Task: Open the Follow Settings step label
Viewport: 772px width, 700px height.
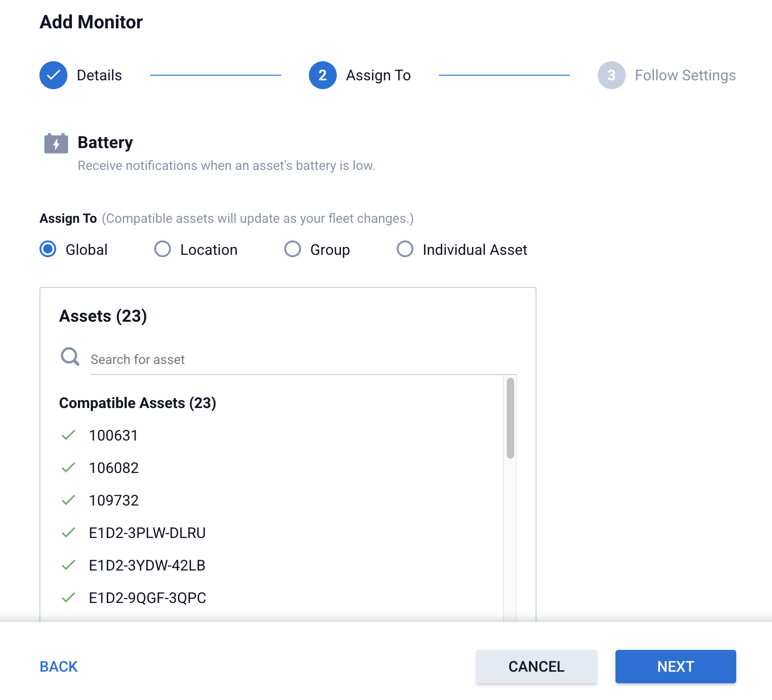Action: [685, 75]
